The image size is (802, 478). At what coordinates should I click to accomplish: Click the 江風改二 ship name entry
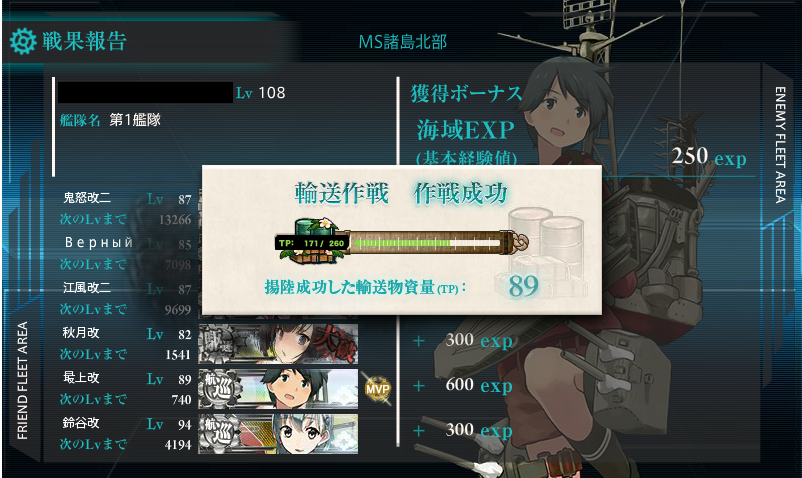pos(86,287)
